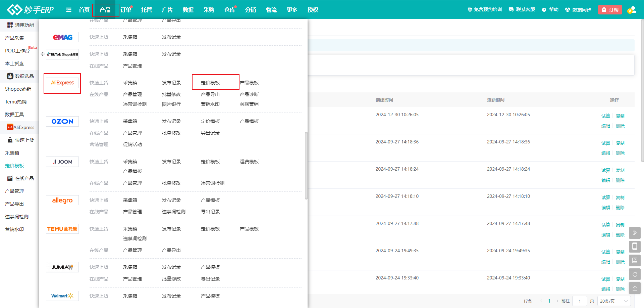Image resolution: width=644 pixels, height=308 pixels.
Task: Click the jump-to-page number input field
Action: [x=580, y=301]
